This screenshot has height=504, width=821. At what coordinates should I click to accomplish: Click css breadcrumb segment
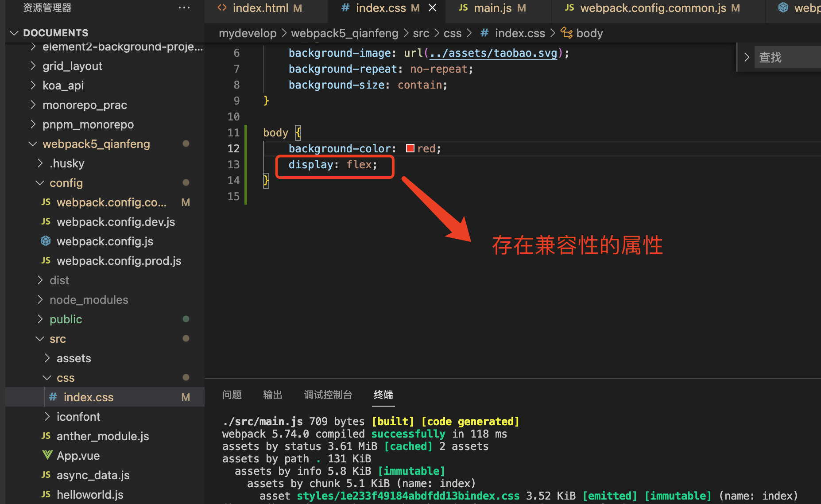click(x=452, y=33)
